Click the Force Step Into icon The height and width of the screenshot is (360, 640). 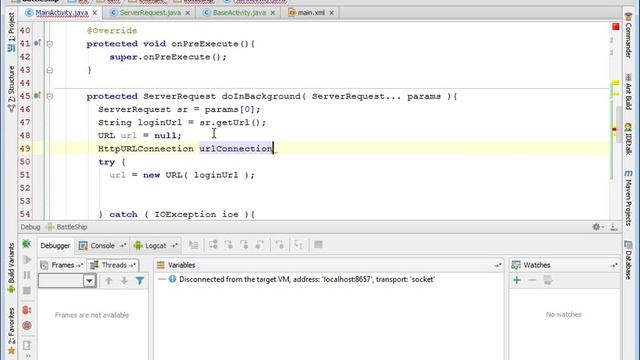pos(244,245)
